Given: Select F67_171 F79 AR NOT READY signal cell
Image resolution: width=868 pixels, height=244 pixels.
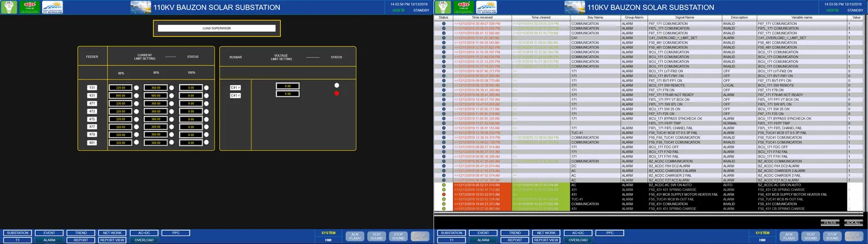Looking at the screenshot, I should coord(685,95).
